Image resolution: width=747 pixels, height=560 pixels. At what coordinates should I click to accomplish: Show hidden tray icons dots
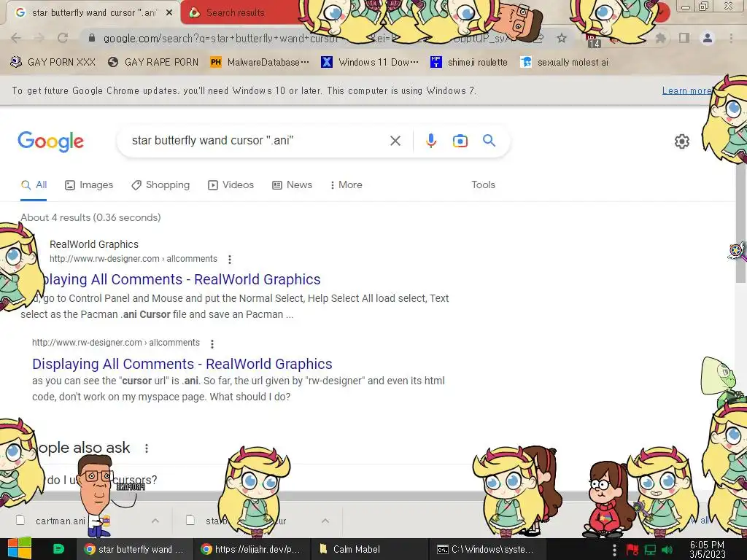[x=614, y=550]
